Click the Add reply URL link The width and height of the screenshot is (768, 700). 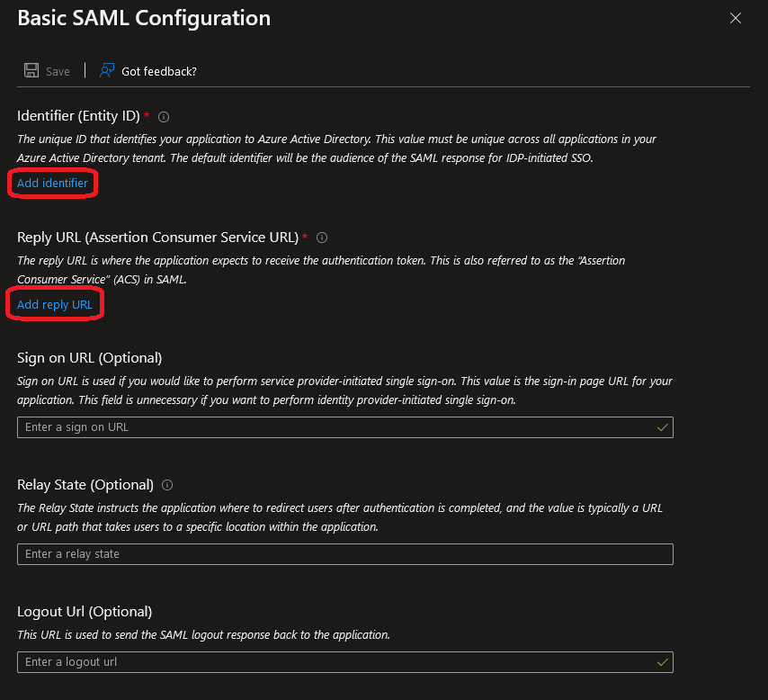[x=55, y=305]
